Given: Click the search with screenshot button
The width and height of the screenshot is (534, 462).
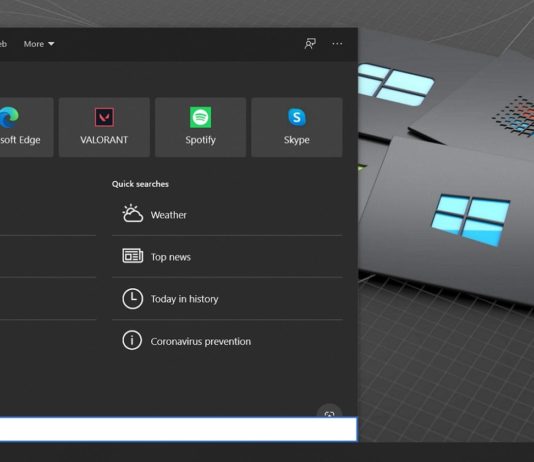Looking at the screenshot, I should pos(329,411).
